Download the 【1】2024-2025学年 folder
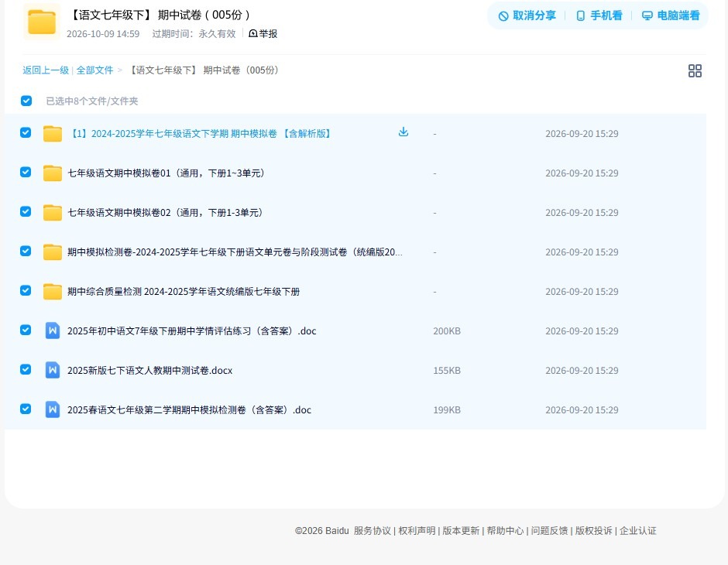728x565 pixels. [403, 132]
